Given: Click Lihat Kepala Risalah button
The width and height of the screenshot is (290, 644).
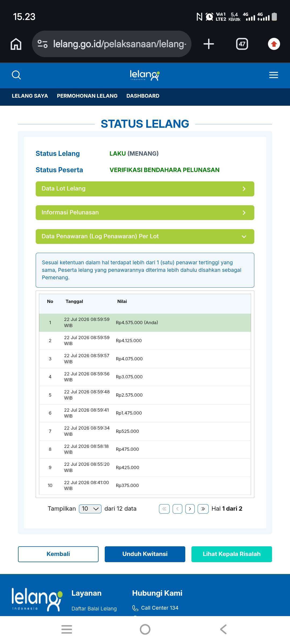Looking at the screenshot, I should (232, 554).
